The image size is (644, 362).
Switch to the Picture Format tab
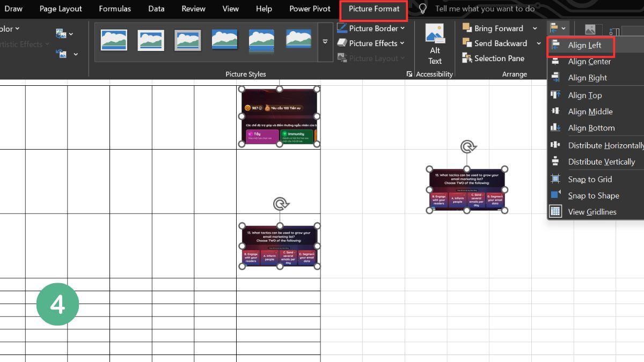[374, 9]
